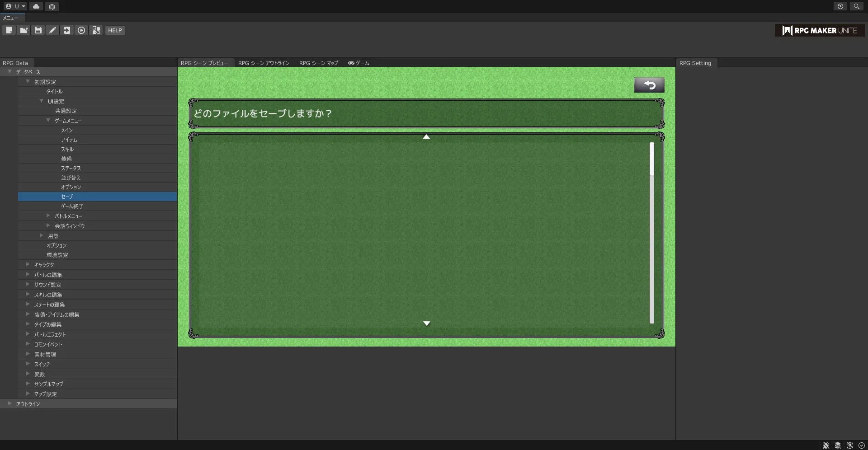Screen dimensions: 868x450
Task: Click the HELP button
Action: [115, 30]
